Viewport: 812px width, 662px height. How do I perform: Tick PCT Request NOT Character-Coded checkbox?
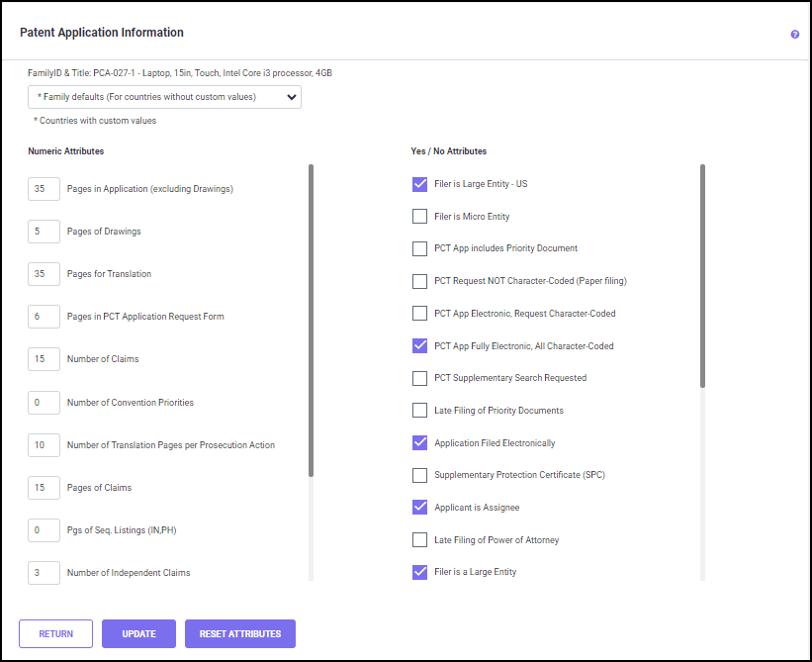coord(419,281)
